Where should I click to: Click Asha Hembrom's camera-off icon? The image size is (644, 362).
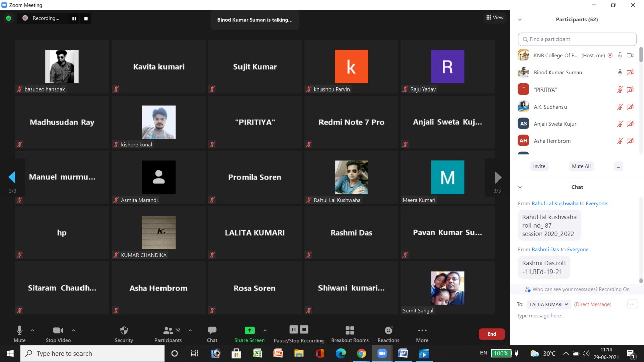pyautogui.click(x=630, y=141)
